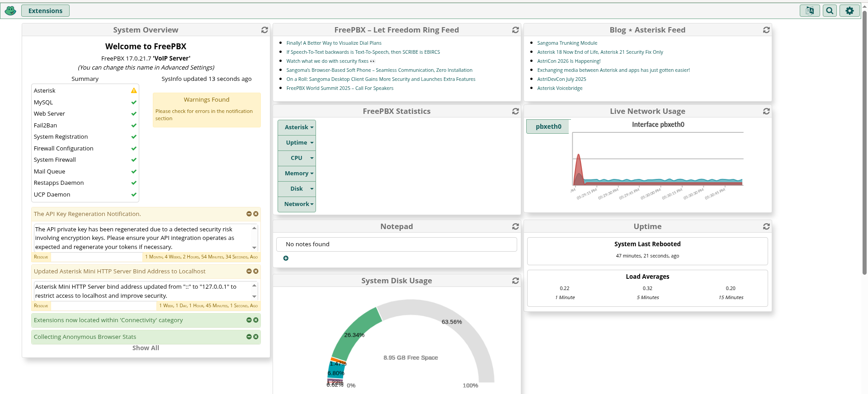Refresh the System Overview panel
This screenshot has height=394, width=868.
pos(264,30)
